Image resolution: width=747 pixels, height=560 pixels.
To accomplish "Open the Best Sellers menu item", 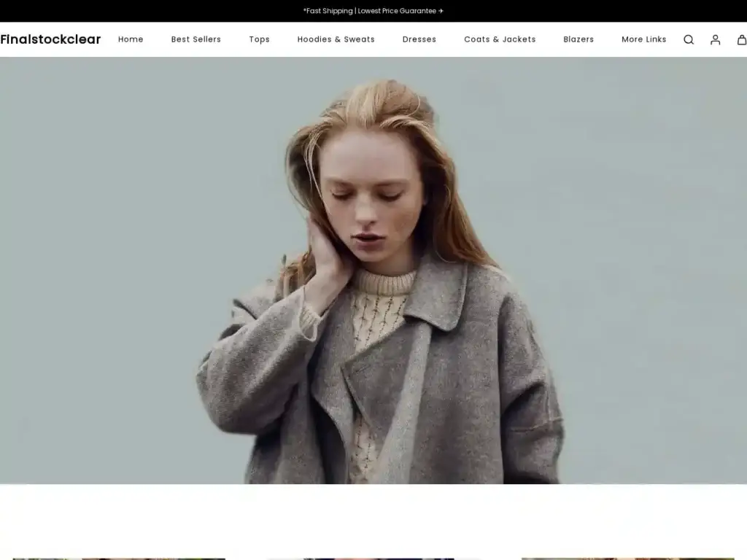I will tap(196, 39).
